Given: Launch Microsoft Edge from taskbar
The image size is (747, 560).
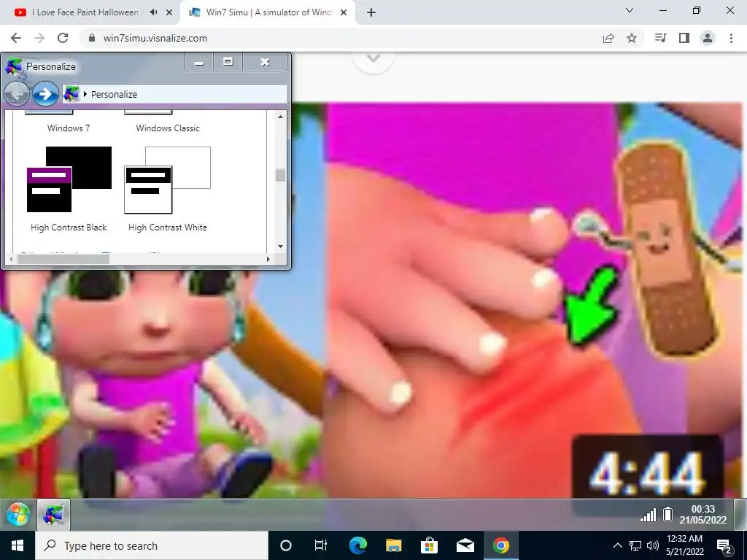Looking at the screenshot, I should coord(357,545).
